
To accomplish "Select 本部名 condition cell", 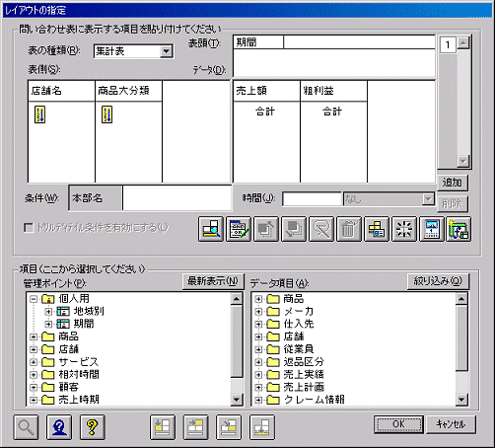I will (x=96, y=198).
